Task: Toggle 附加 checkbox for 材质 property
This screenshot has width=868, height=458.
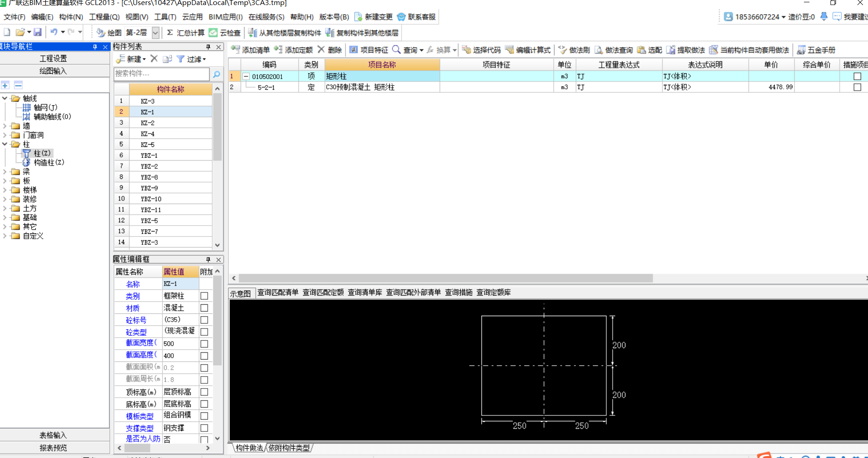Action: [204, 308]
